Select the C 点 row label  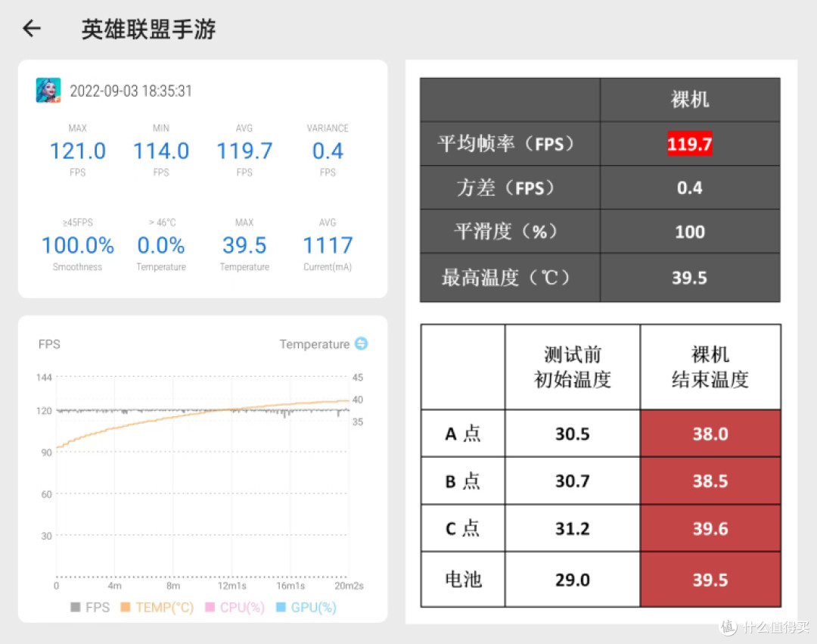click(x=463, y=528)
